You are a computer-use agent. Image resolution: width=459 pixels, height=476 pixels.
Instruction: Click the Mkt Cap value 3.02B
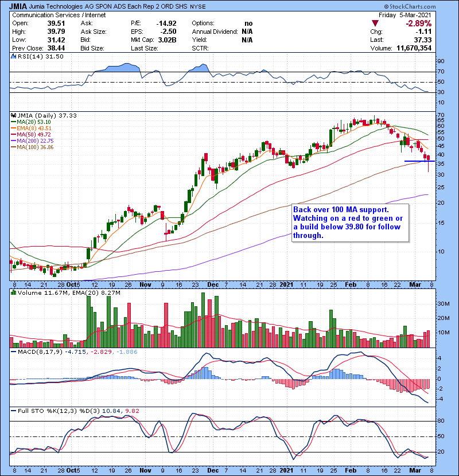168,40
